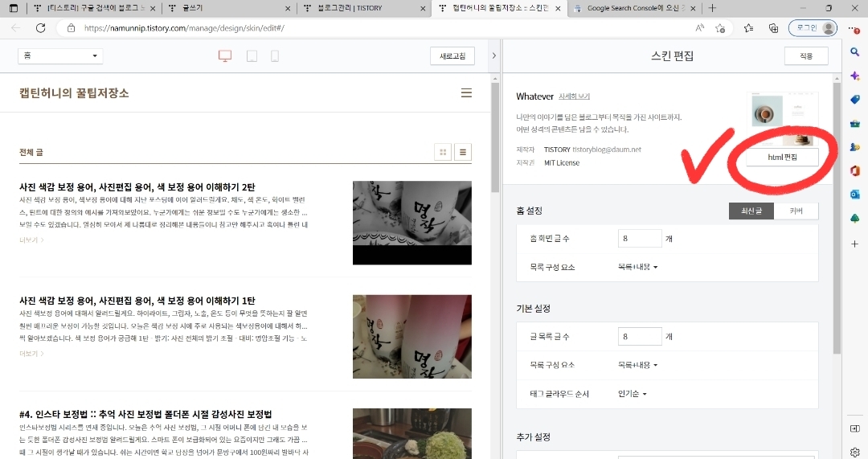Click the 1탄 post pink bottle thumbnail

pos(411,337)
